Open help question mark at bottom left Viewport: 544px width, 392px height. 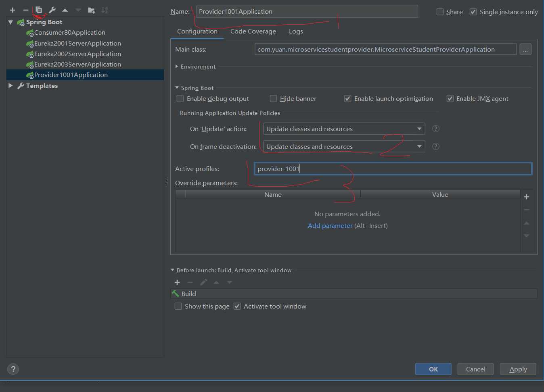[x=13, y=369]
